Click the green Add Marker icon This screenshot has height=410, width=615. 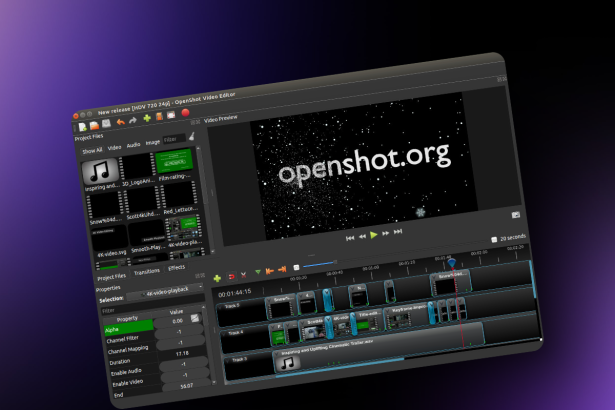(258, 272)
